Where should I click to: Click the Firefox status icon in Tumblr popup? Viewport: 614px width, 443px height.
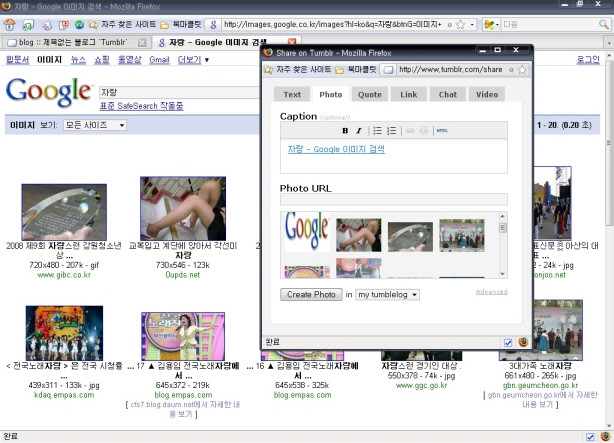pyautogui.click(x=523, y=342)
